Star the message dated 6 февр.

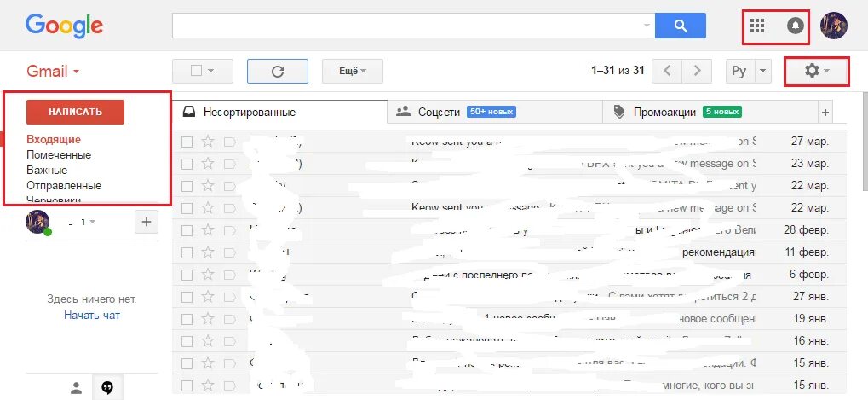pos(208,275)
